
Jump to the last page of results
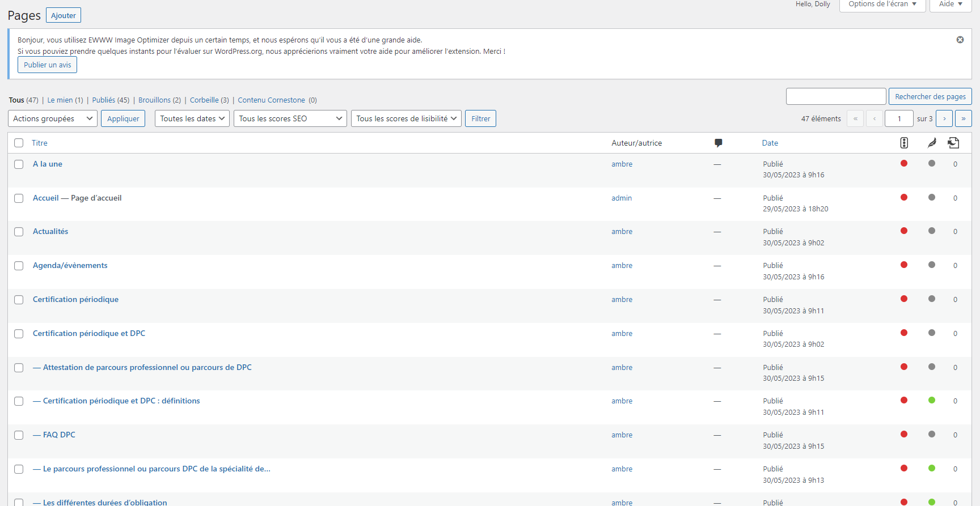(963, 118)
